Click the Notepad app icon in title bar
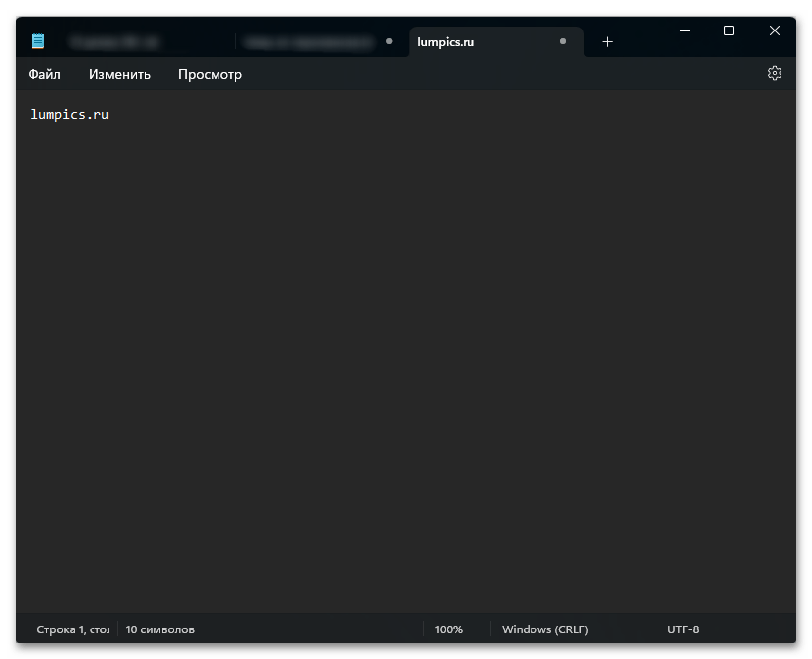Image resolution: width=812 pixels, height=659 pixels. 38,41
